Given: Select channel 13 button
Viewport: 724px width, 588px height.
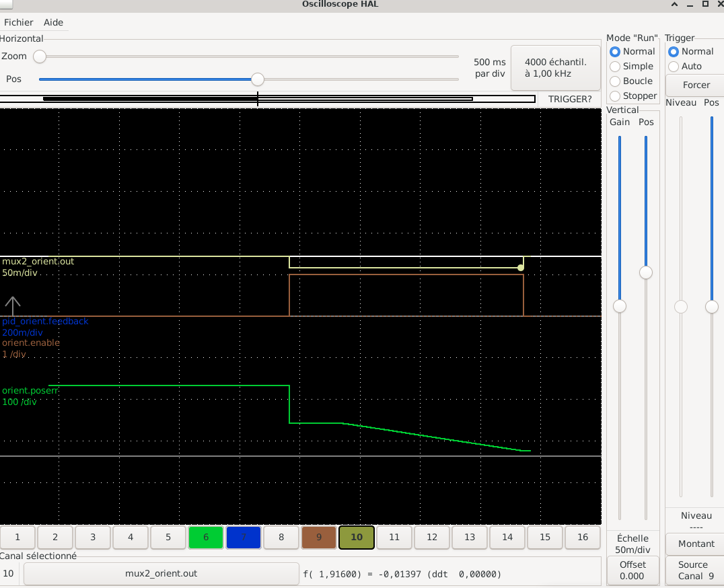Looking at the screenshot, I should 470,538.
